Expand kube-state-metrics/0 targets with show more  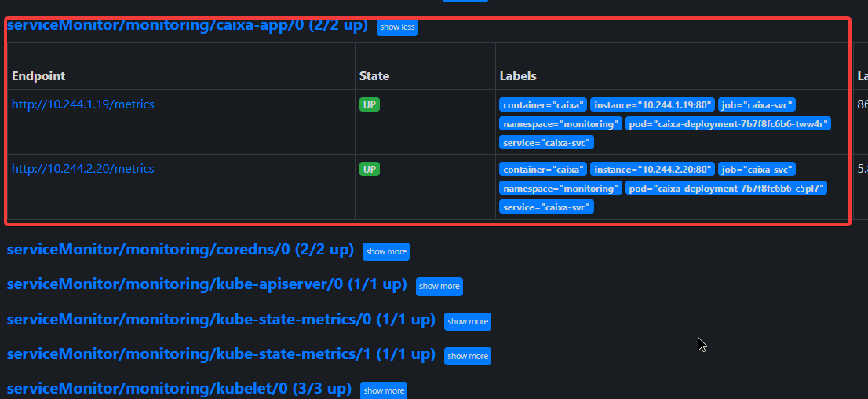468,321
